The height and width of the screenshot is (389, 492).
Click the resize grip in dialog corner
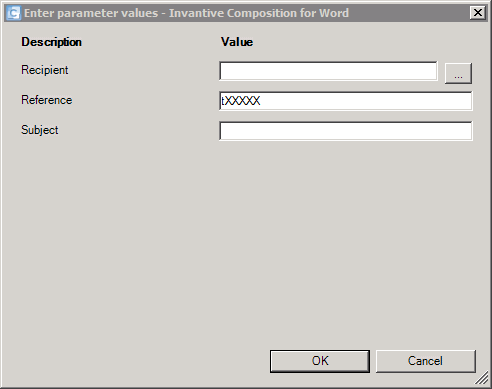coord(482,379)
